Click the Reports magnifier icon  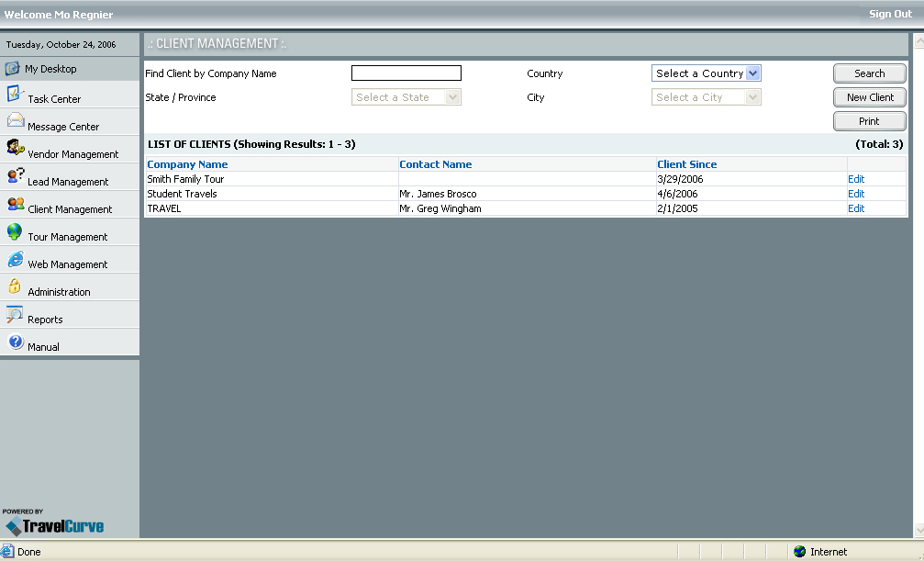15,314
